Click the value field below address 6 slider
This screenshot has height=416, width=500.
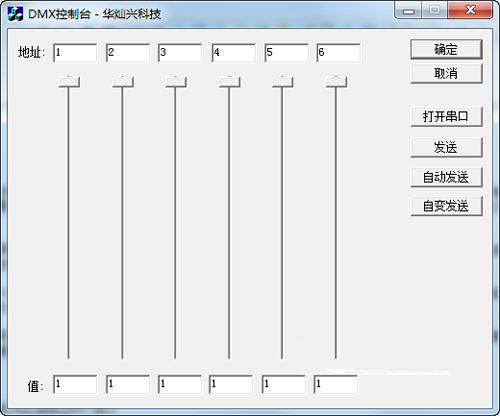point(336,385)
